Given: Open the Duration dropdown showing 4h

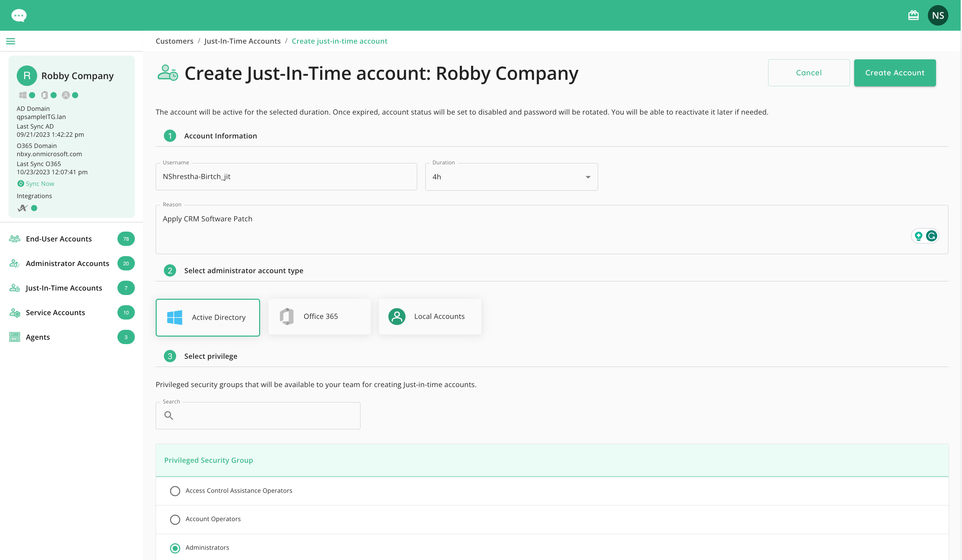Looking at the screenshot, I should pos(511,177).
